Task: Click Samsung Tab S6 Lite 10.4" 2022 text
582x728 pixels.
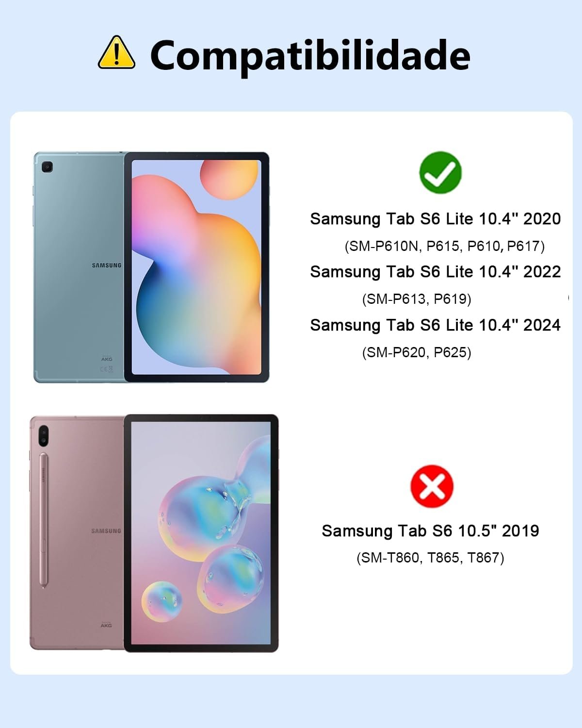Action: pyautogui.click(x=436, y=272)
